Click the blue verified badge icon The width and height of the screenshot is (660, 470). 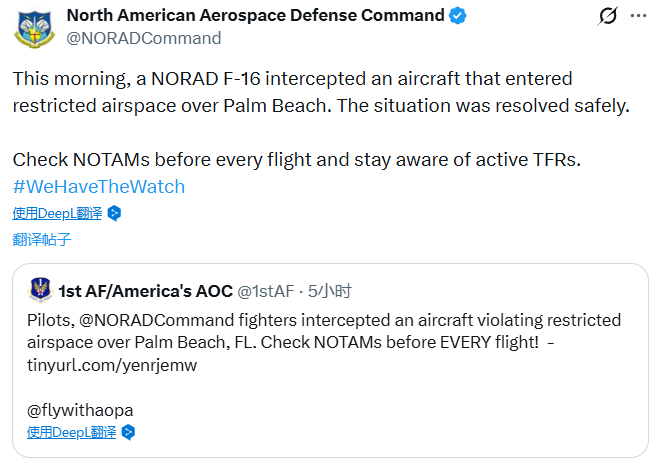click(x=459, y=16)
